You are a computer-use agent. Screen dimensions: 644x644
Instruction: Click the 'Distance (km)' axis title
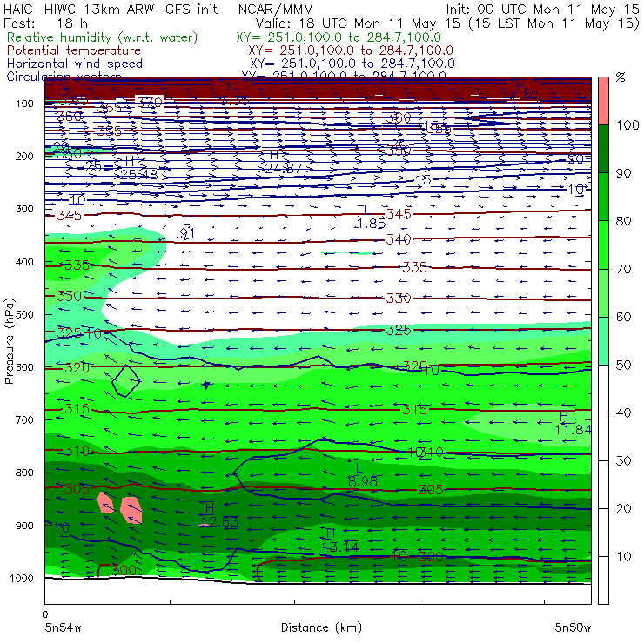321,627
